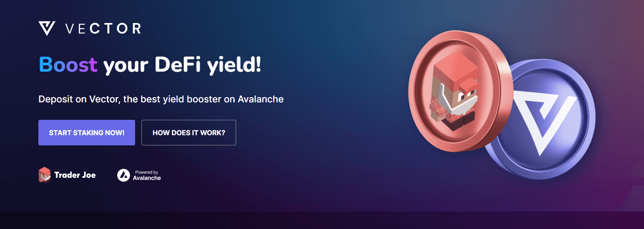Click the Vector triangular logo icon
Screen dimensions: 644x229
[x=47, y=28]
